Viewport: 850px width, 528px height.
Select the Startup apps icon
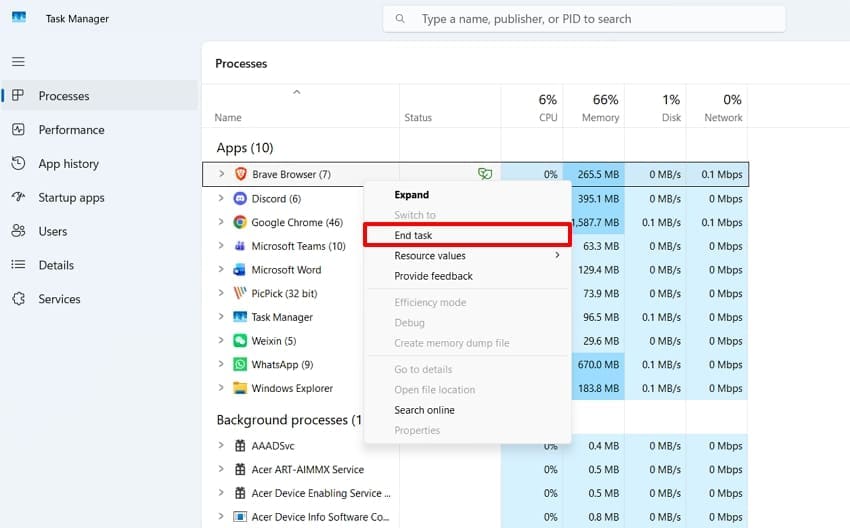tap(18, 197)
